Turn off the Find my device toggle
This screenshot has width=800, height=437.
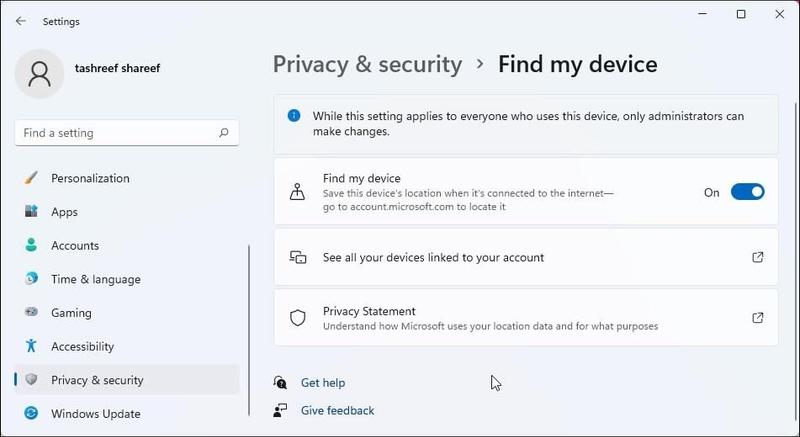tap(747, 192)
